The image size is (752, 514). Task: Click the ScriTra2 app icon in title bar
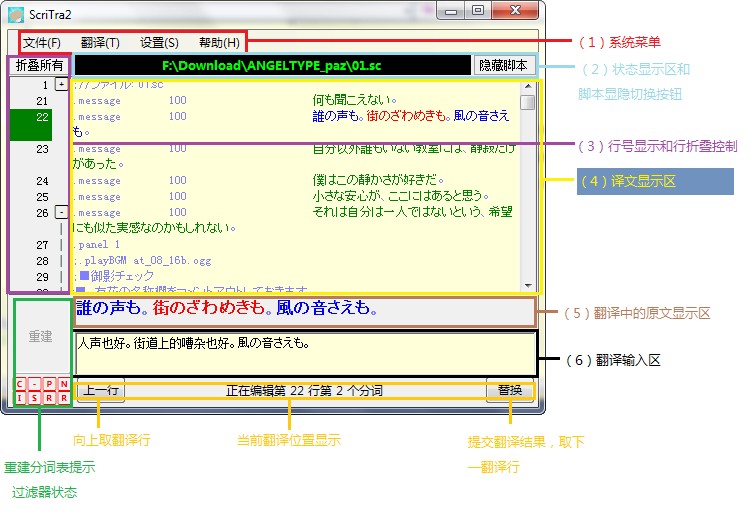coord(16,15)
